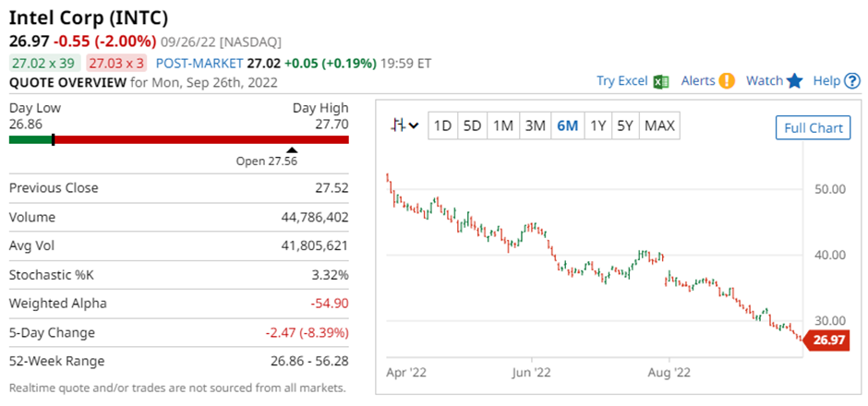Screen dimensions: 868x406
Task: Select the MAX chart range
Action: pos(659,125)
